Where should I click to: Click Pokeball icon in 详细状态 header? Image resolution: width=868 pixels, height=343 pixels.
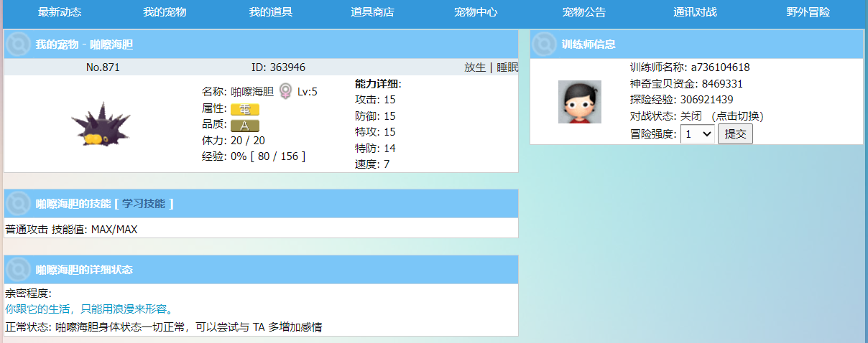coord(18,270)
